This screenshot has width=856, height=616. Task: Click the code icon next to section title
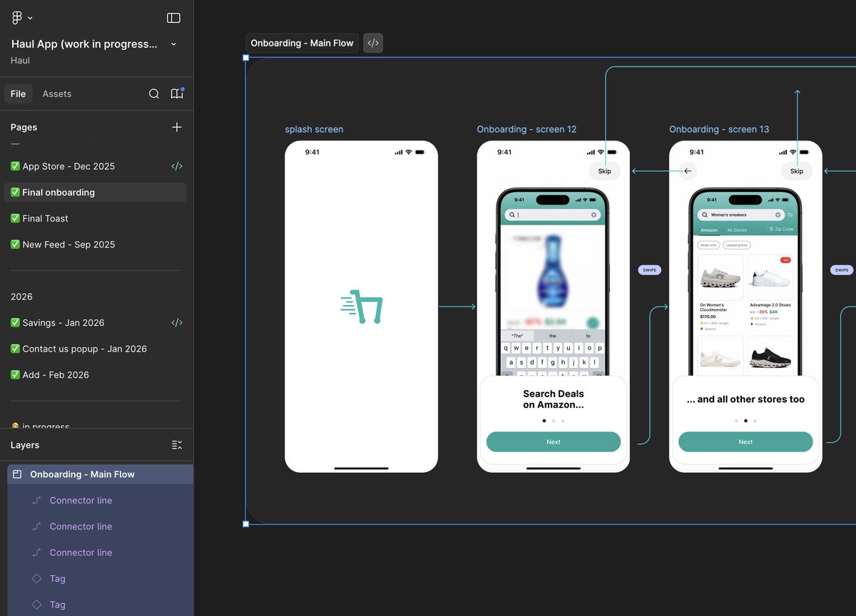tap(373, 43)
